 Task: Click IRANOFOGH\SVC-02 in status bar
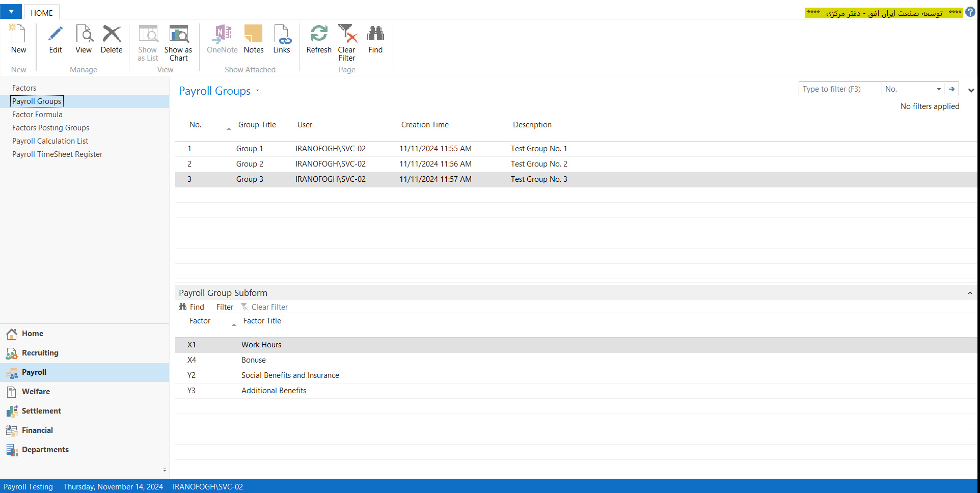click(208, 487)
